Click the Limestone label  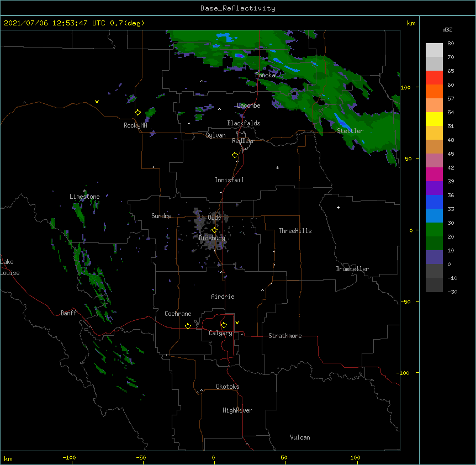pos(84,197)
